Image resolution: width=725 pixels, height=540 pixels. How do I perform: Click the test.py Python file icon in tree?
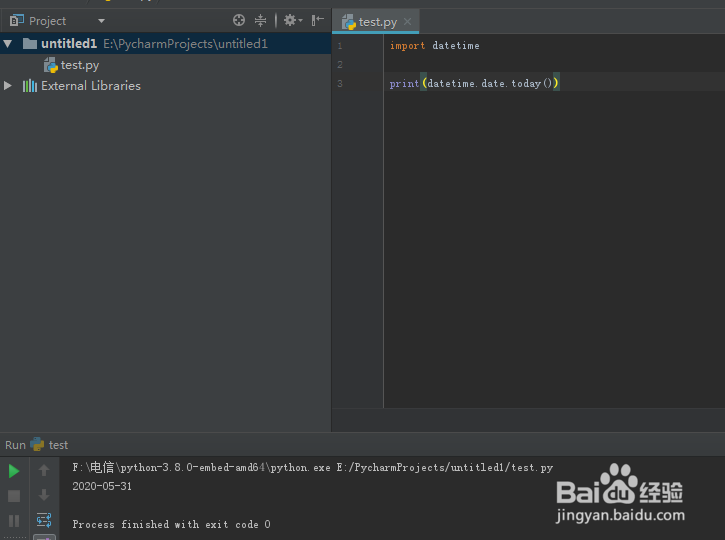50,65
